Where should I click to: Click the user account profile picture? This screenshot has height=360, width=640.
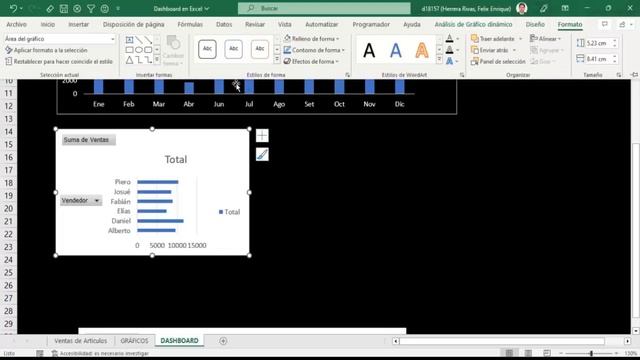click(x=522, y=8)
